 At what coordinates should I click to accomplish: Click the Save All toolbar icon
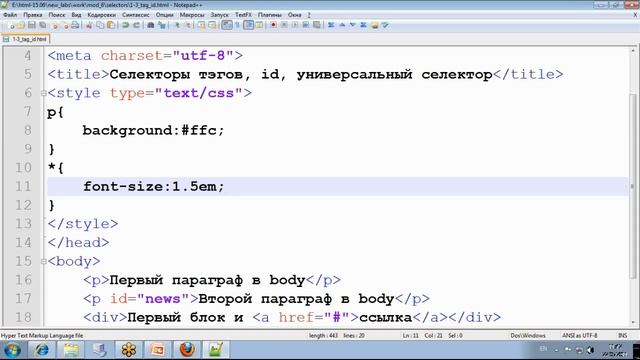(42, 25)
